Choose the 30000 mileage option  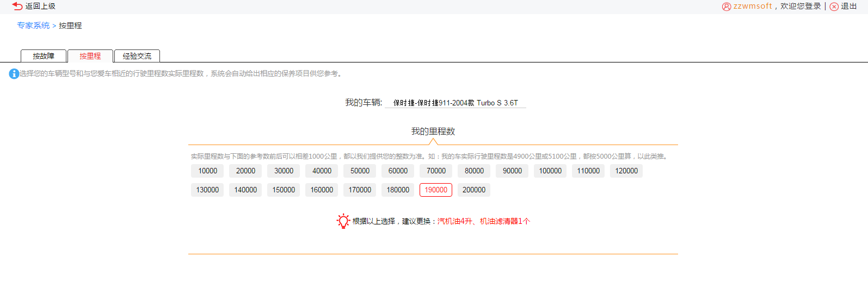pyautogui.click(x=284, y=171)
